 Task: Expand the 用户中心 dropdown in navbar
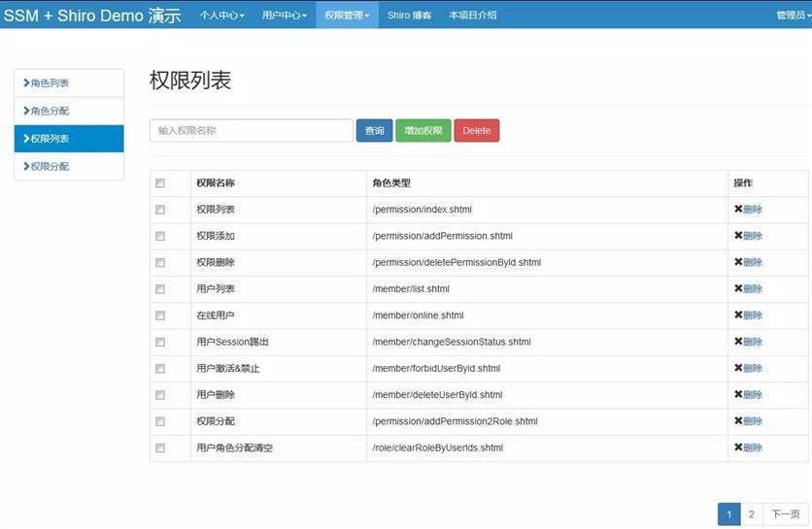[x=284, y=16]
